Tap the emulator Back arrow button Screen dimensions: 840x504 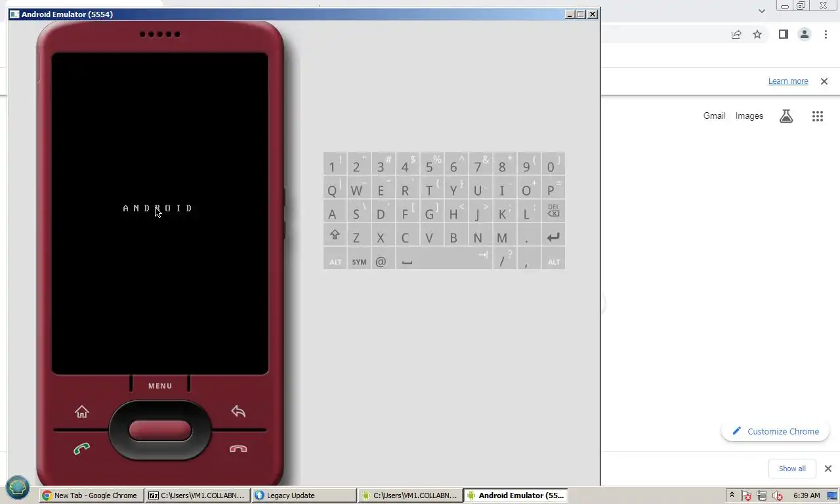pos(238,411)
